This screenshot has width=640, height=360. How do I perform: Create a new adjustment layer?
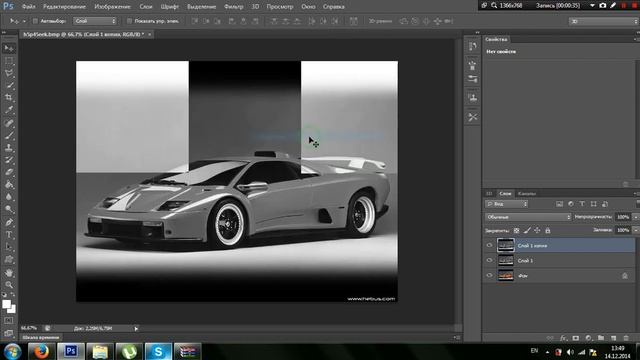pyautogui.click(x=588, y=338)
